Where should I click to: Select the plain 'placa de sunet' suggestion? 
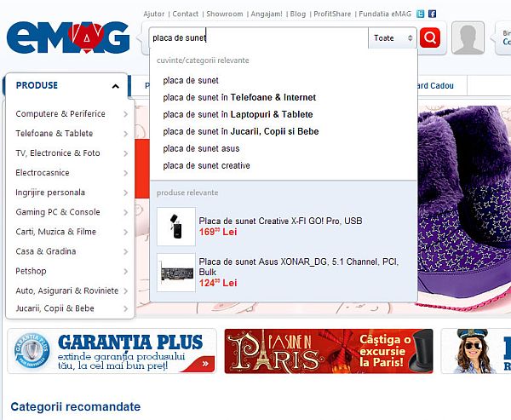click(191, 81)
